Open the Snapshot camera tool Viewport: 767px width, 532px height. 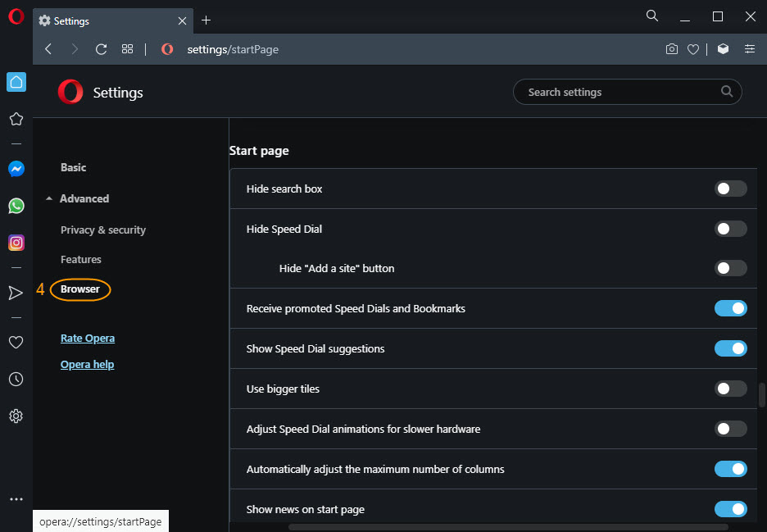(672, 49)
